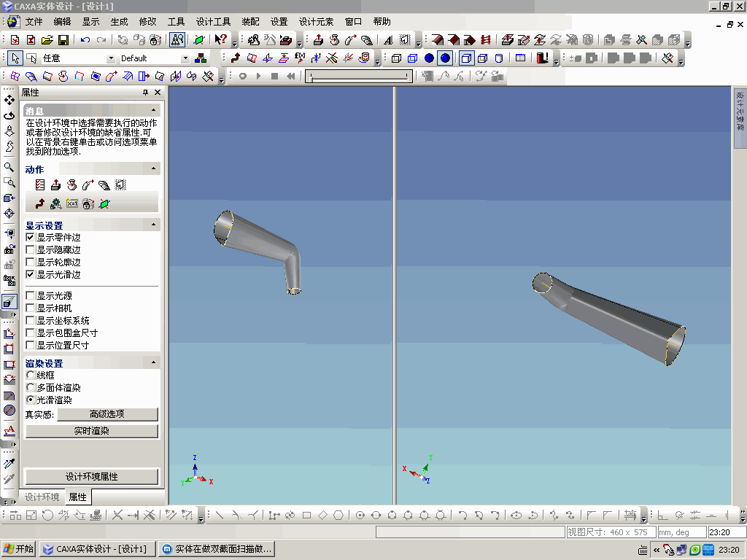Select the zoom magnifier tool

pyautogui.click(x=9, y=167)
